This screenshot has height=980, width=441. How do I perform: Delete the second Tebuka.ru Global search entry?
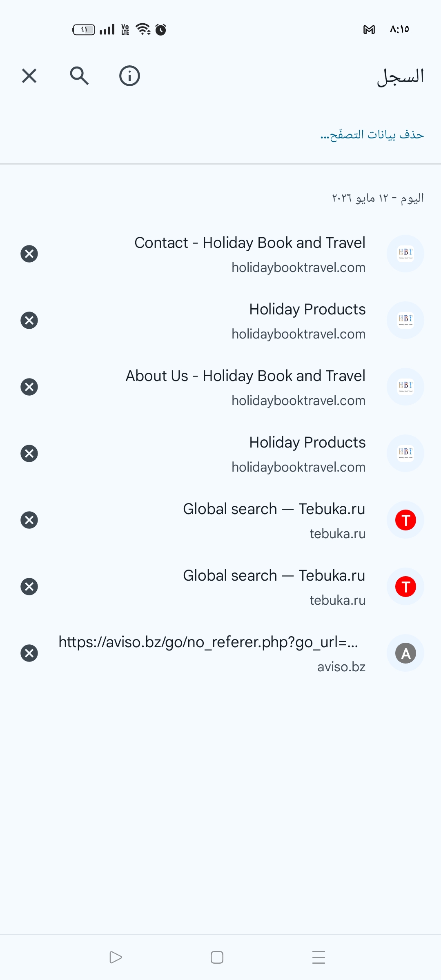point(29,586)
